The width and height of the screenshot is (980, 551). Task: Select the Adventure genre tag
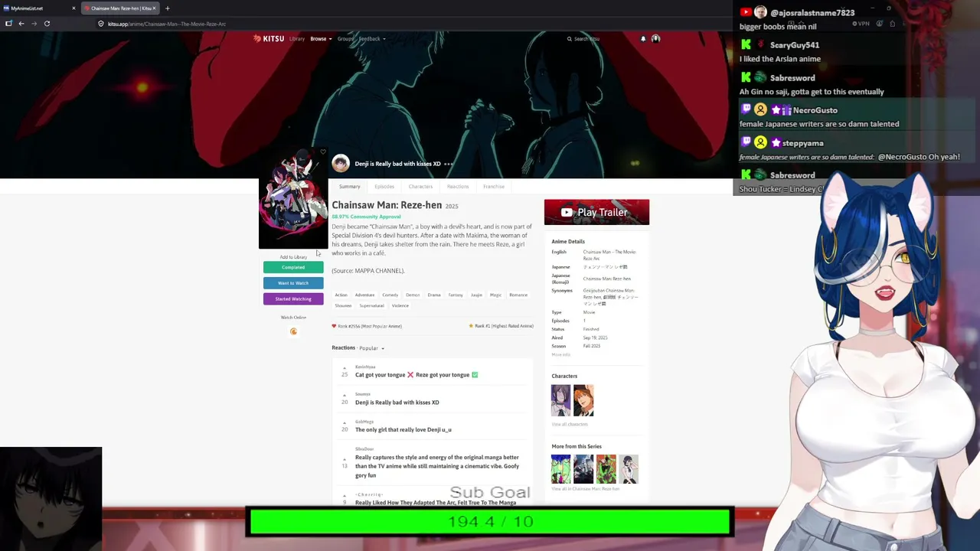pyautogui.click(x=364, y=295)
